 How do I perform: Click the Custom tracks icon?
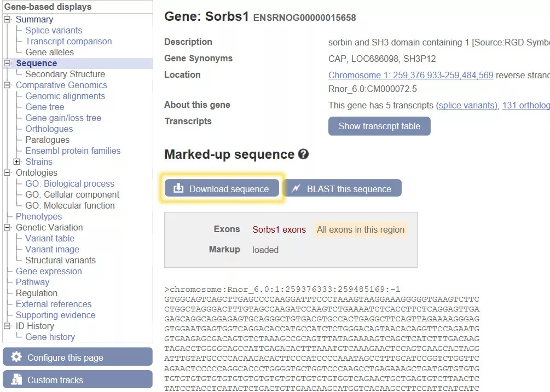click(16, 379)
